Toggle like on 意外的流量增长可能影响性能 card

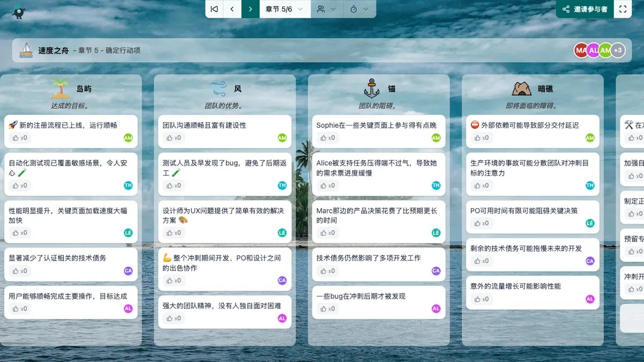click(x=481, y=299)
